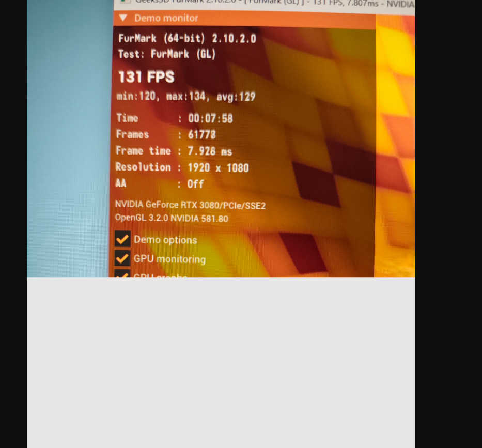
Task: Click the min:120, max:134, avg:129 line
Action: tap(186, 97)
